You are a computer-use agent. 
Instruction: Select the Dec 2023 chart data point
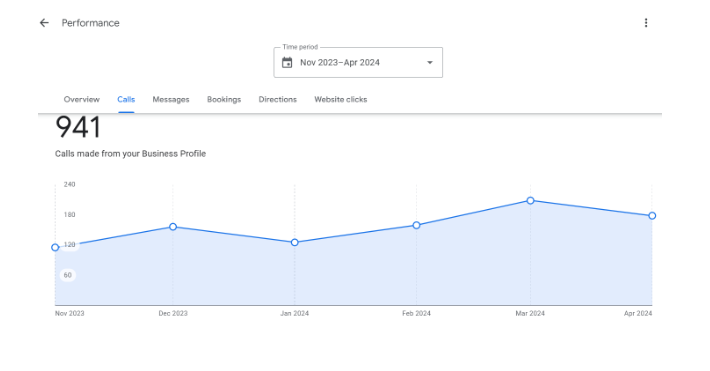pyautogui.click(x=173, y=226)
